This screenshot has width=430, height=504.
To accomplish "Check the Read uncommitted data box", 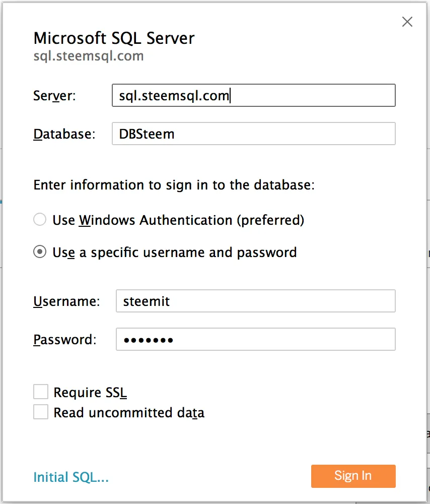I will pos(41,412).
